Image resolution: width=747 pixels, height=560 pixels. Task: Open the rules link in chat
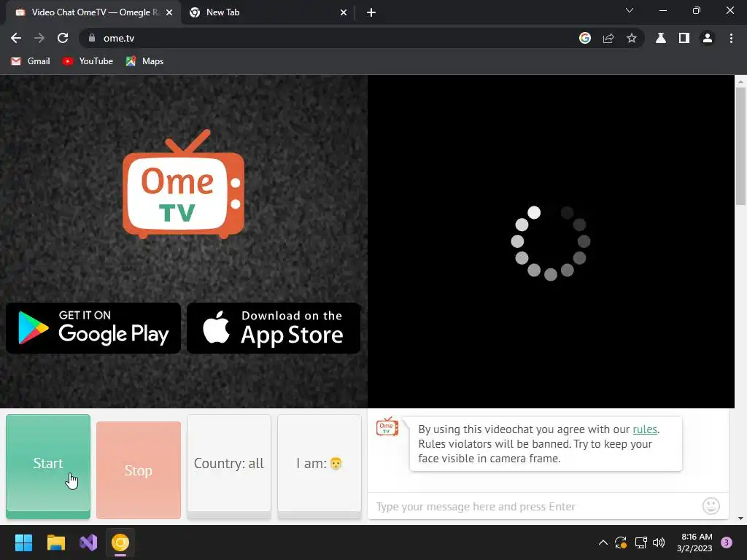[645, 429]
